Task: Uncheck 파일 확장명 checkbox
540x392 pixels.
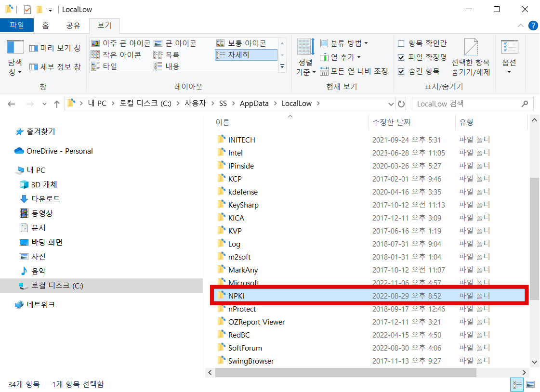Action: click(x=401, y=57)
